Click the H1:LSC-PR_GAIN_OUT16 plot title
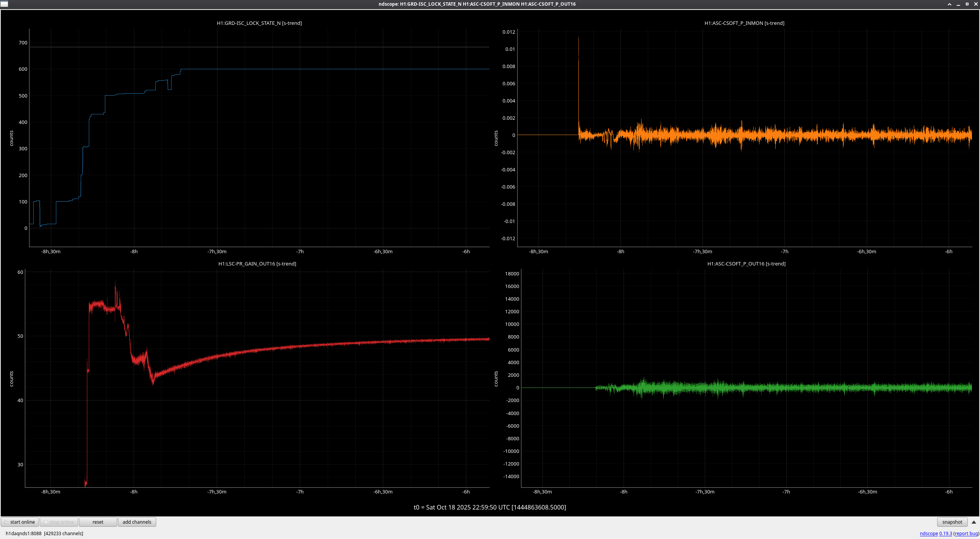The height and width of the screenshot is (539, 980). [257, 264]
